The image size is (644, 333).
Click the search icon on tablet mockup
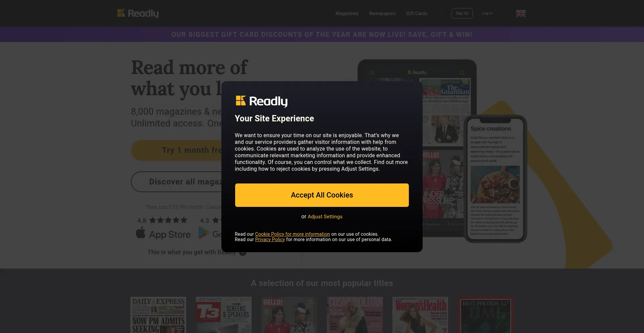462,72
